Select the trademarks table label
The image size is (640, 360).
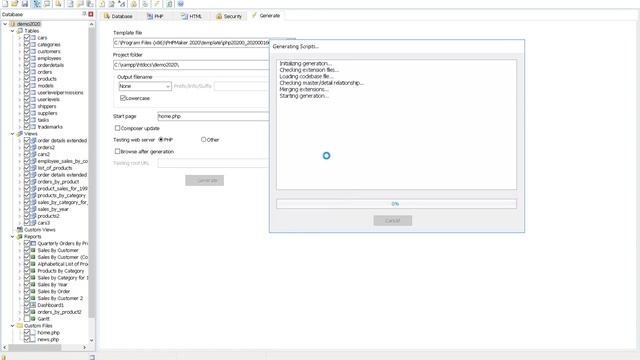coord(50,127)
